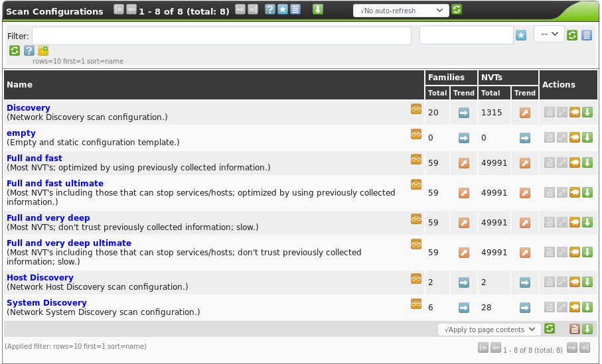Click the glasses icon on Full and fast row
The image size is (602, 364).
[x=416, y=159]
